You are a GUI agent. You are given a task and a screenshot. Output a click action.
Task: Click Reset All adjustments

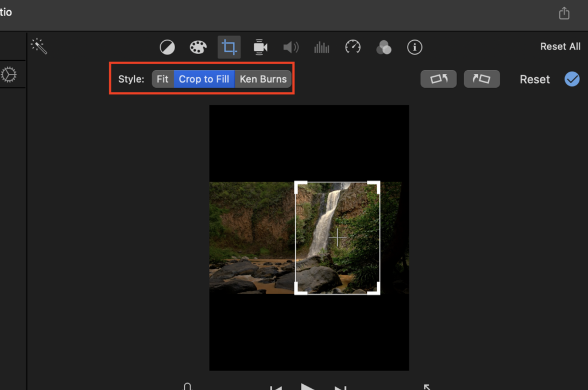tap(560, 46)
